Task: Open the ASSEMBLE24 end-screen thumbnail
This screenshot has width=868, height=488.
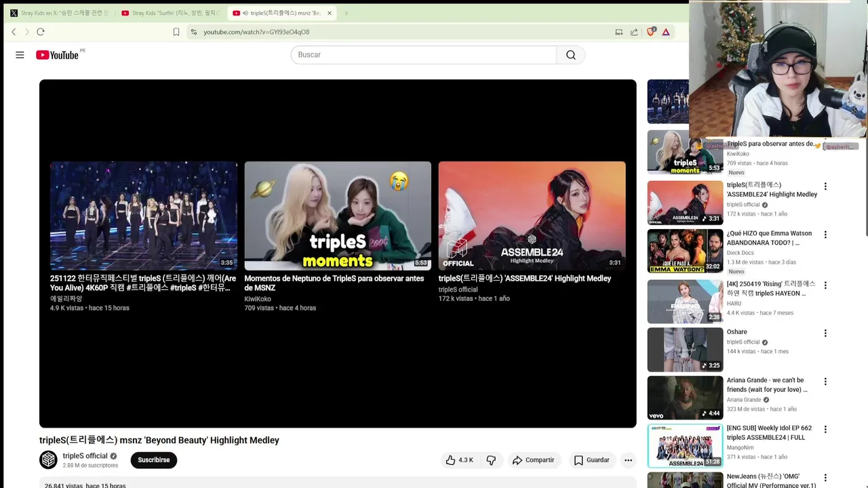Action: coord(532,216)
